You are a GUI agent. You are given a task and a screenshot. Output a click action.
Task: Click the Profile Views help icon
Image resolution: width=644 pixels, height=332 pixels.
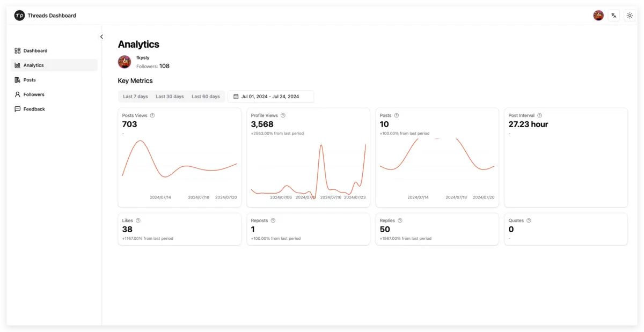[x=283, y=115]
